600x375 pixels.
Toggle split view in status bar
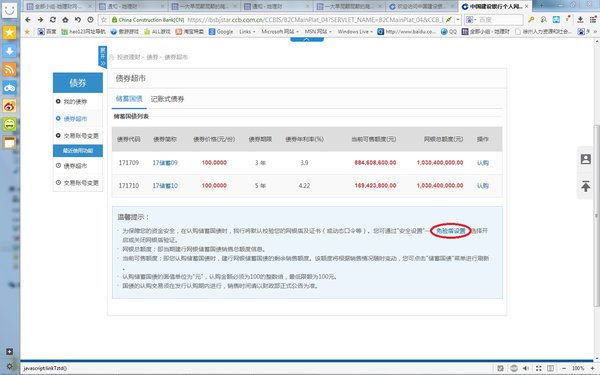550,368
